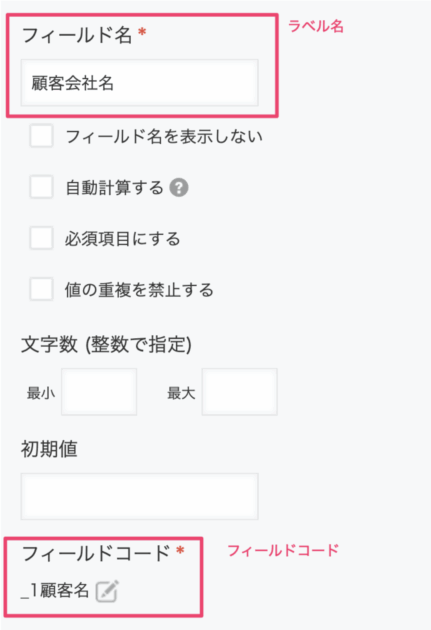
Task: Check the 必須項目にする box
Action: click(x=41, y=238)
